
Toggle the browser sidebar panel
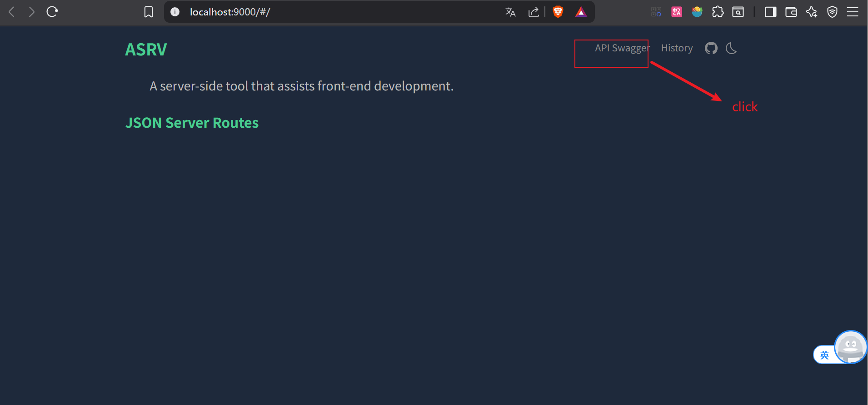(771, 12)
